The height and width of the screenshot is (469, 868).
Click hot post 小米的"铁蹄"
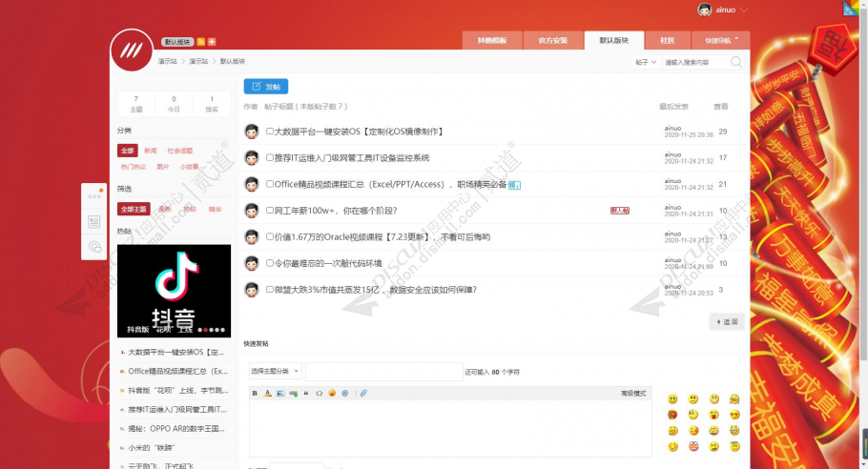point(151,448)
